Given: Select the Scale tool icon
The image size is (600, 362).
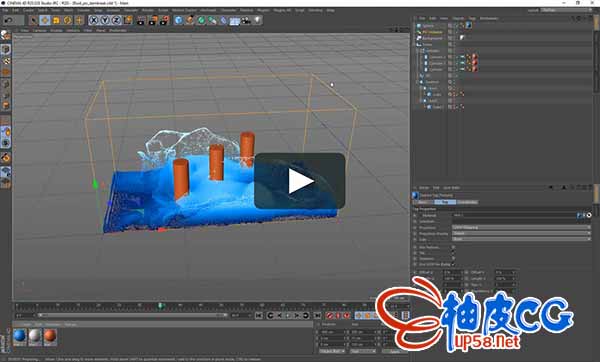Looking at the screenshot, I should (56, 20).
